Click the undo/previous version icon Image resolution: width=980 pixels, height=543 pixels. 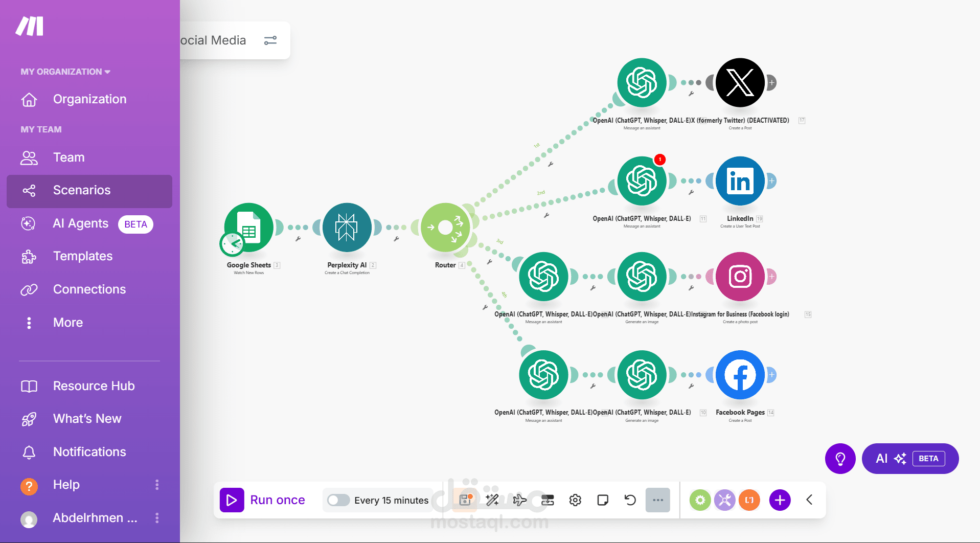pyautogui.click(x=630, y=500)
